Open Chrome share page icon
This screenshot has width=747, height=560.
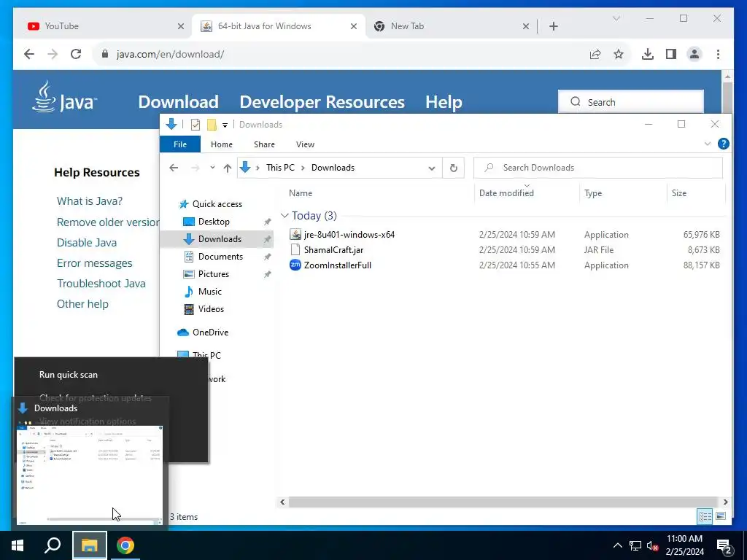pos(595,54)
